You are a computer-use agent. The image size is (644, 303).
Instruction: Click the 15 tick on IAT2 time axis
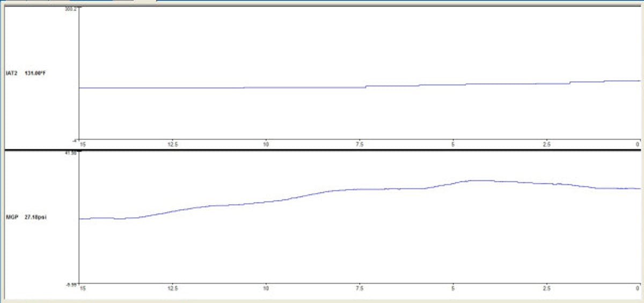[x=82, y=144]
